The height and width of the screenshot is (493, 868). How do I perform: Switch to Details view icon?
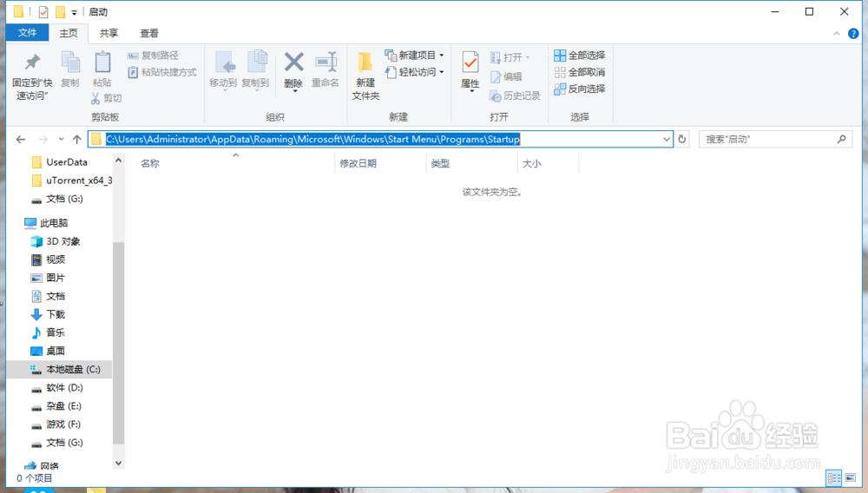point(833,477)
